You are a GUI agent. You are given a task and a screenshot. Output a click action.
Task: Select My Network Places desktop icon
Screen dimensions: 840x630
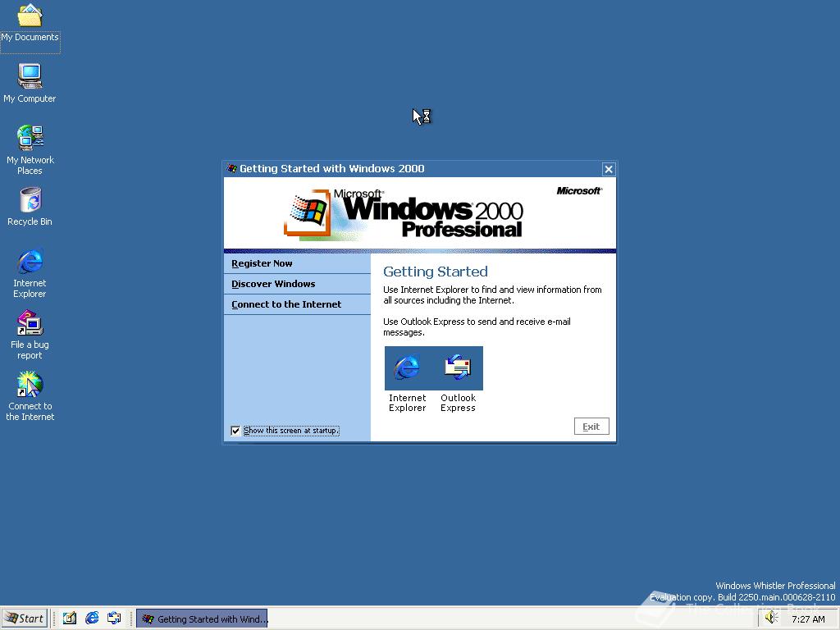(30, 149)
